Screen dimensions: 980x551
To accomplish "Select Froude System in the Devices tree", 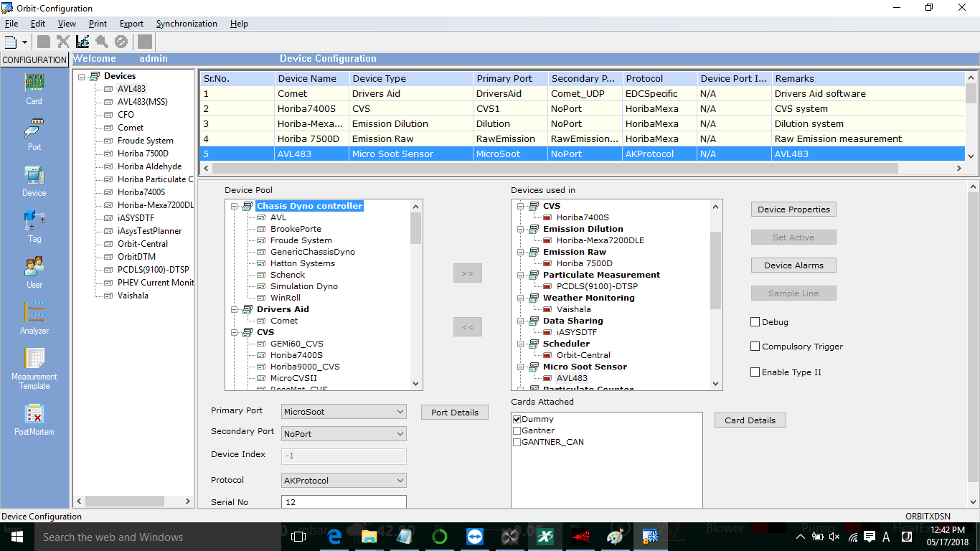I will (x=146, y=141).
